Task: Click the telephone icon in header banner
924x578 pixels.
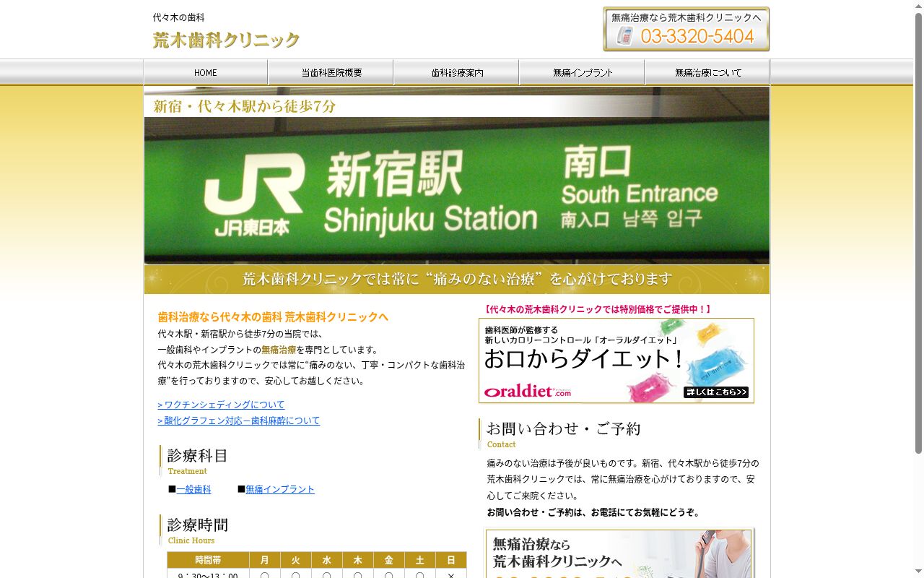Action: (625, 35)
